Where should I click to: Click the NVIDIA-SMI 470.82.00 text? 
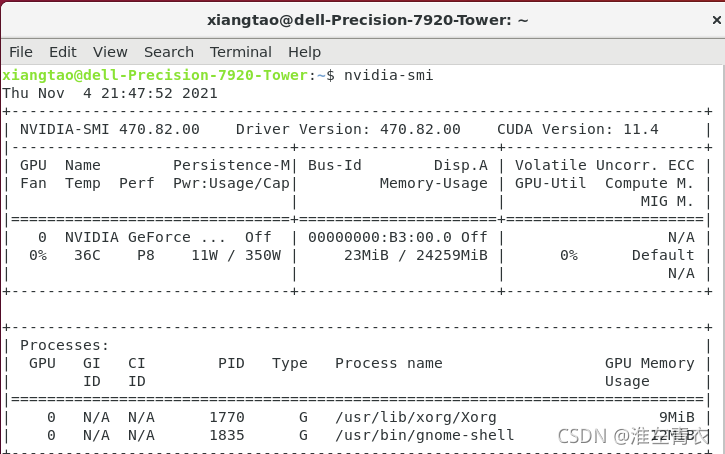pos(110,129)
